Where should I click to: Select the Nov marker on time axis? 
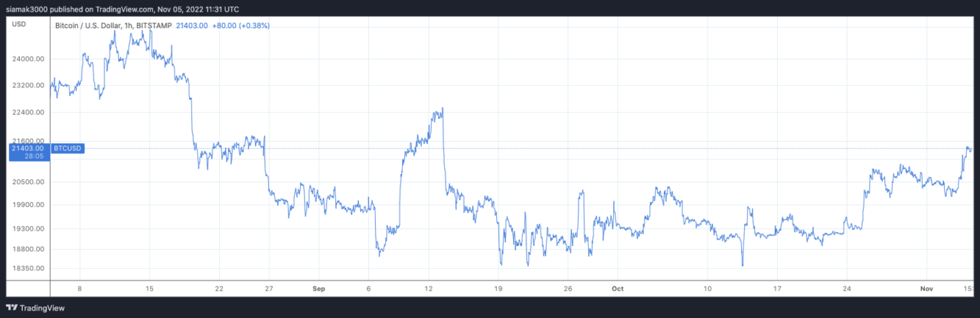point(926,288)
